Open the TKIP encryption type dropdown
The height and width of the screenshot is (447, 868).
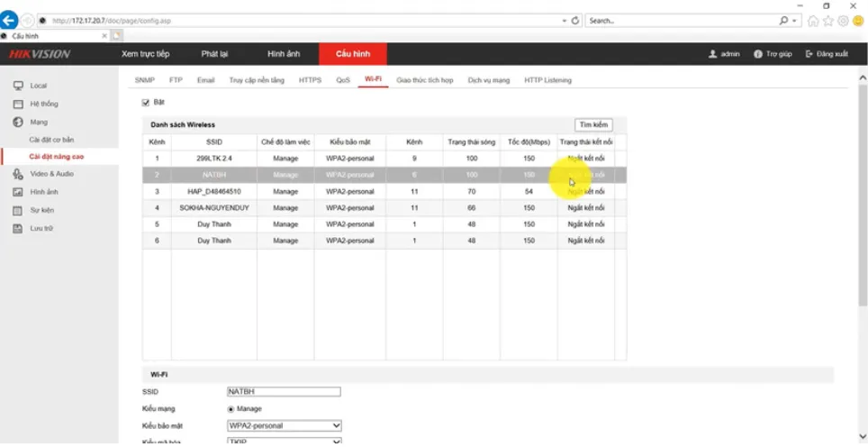point(285,442)
